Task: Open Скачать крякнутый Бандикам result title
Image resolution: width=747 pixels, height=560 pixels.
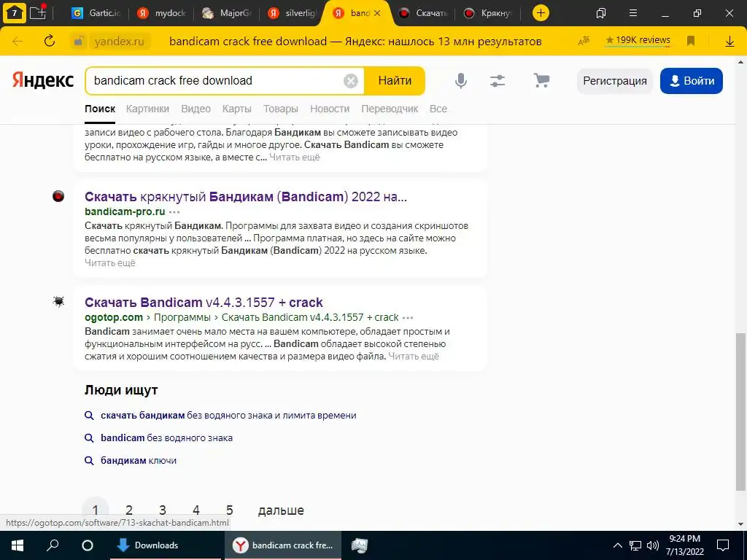Action: point(246,197)
